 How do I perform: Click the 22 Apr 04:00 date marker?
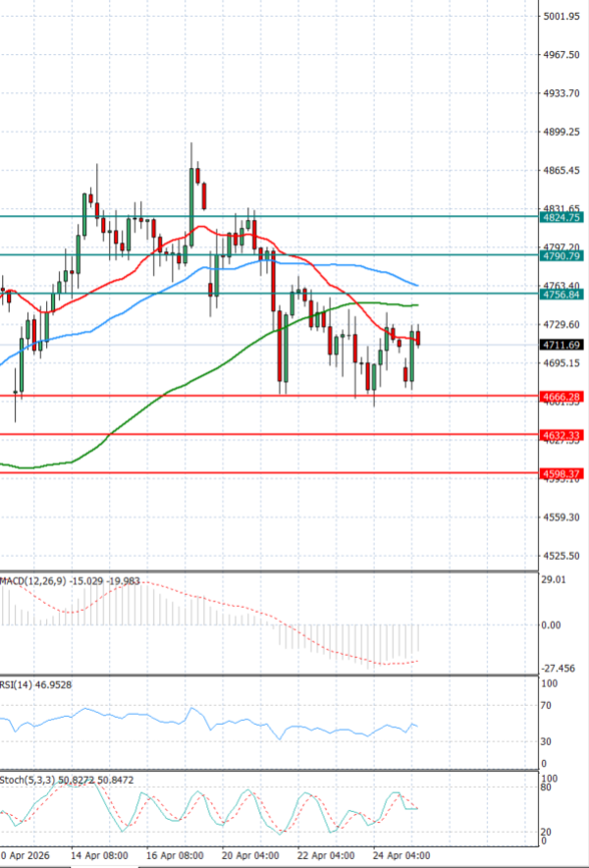click(x=325, y=856)
